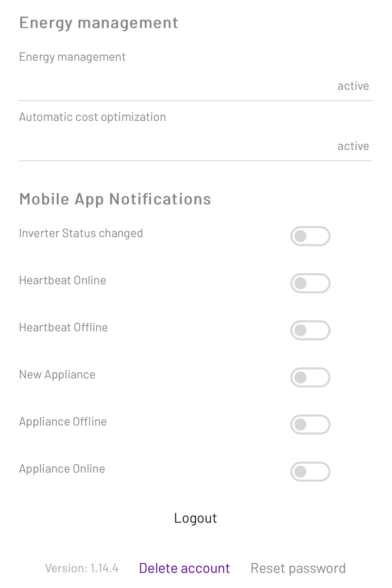Open the Automatic cost optimization 'active' field

click(353, 146)
